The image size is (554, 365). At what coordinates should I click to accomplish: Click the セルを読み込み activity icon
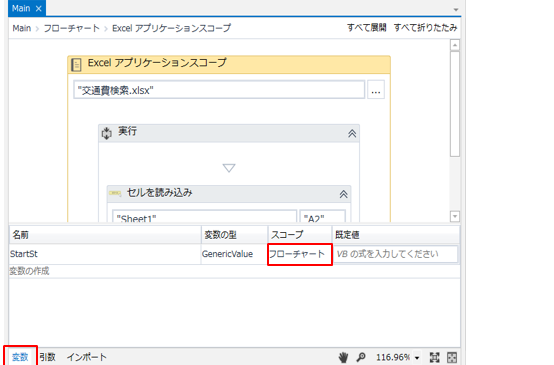coord(115,193)
